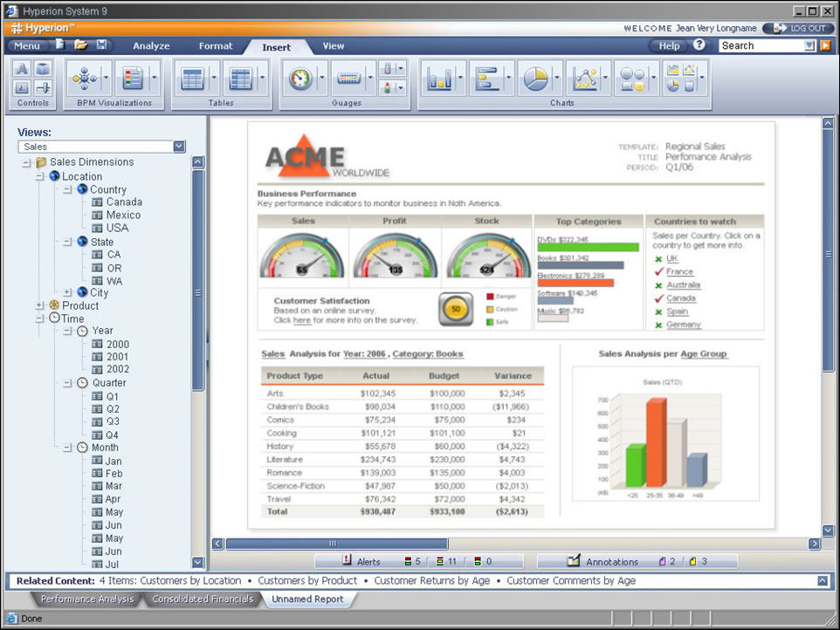
Task: Click the Alerts exclamation icon
Action: [x=347, y=560]
